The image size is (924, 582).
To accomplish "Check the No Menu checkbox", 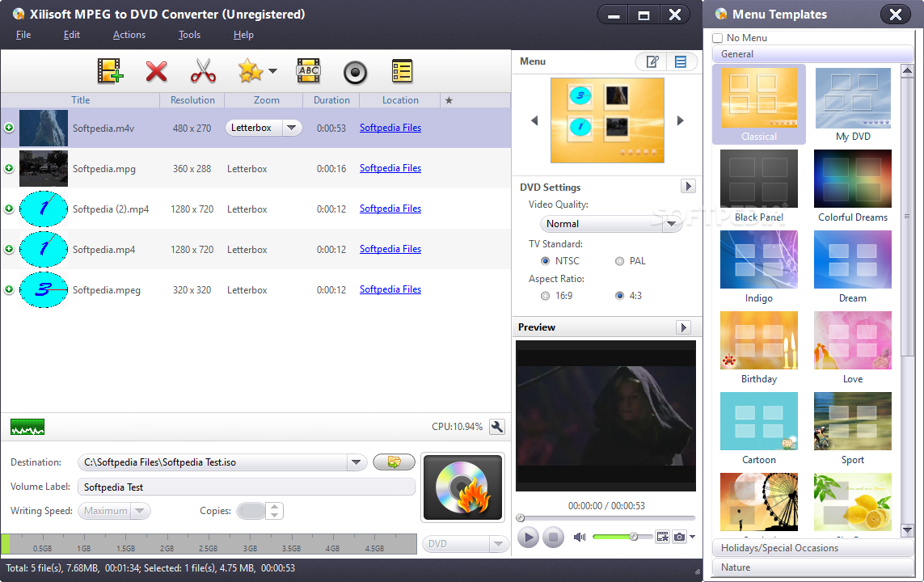I will coord(718,38).
